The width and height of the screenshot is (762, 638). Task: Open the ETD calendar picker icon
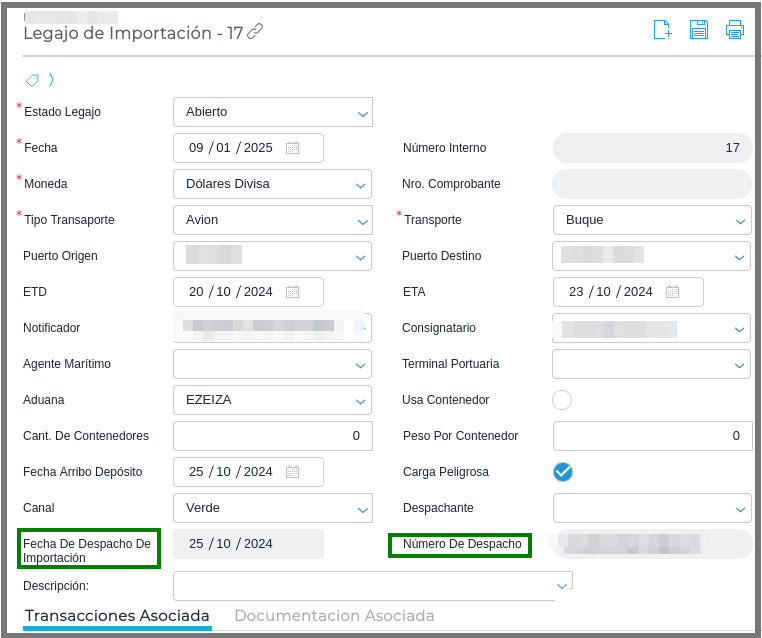tap(292, 292)
